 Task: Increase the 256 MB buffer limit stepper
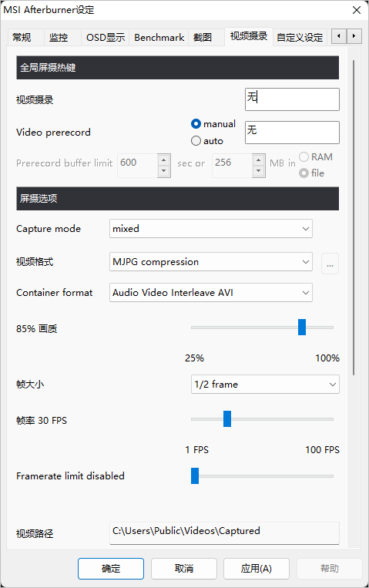pyautogui.click(x=258, y=160)
